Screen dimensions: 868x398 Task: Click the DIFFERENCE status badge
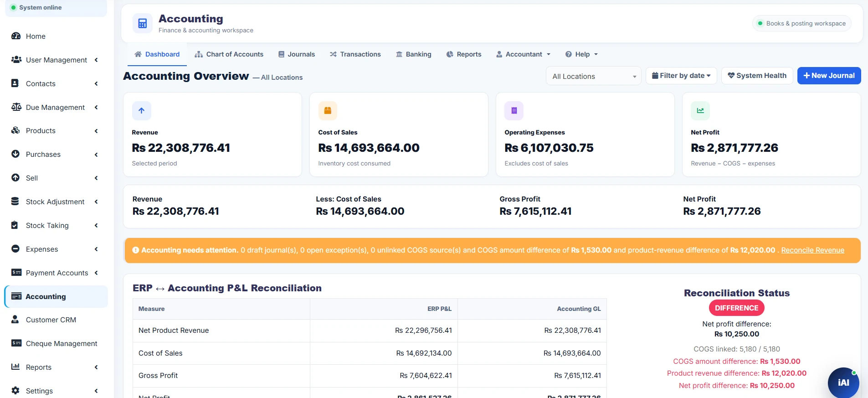click(x=736, y=308)
